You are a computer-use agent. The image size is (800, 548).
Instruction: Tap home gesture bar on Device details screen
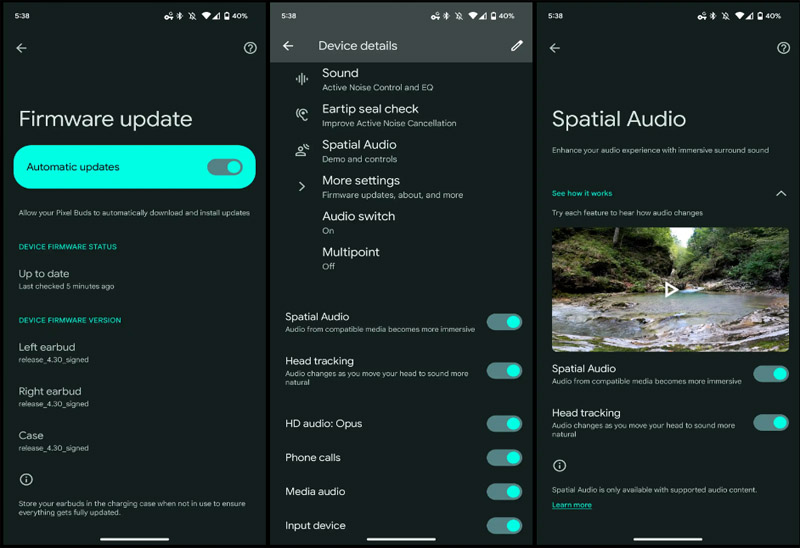coord(401,539)
